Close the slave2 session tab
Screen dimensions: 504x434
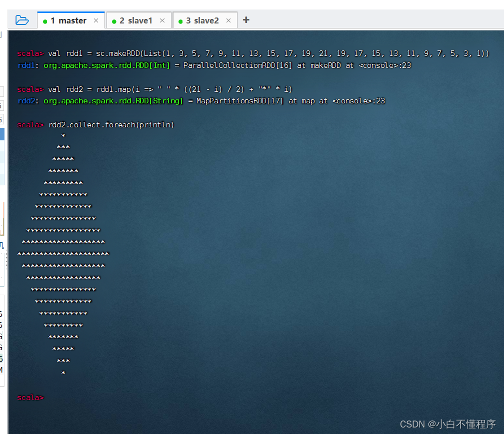tap(228, 20)
